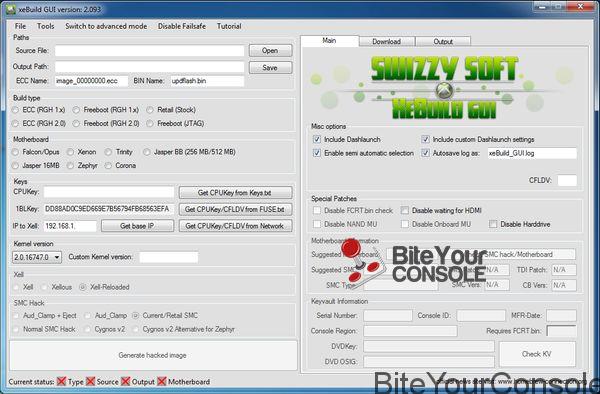
Task: Click the ECC Name input field
Action: click(x=91, y=81)
